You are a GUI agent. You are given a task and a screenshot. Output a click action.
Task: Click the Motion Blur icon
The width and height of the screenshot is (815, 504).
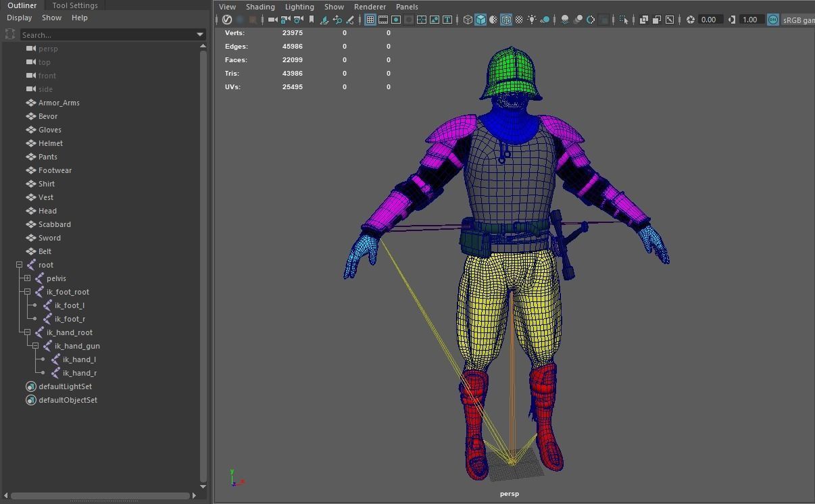point(579,20)
